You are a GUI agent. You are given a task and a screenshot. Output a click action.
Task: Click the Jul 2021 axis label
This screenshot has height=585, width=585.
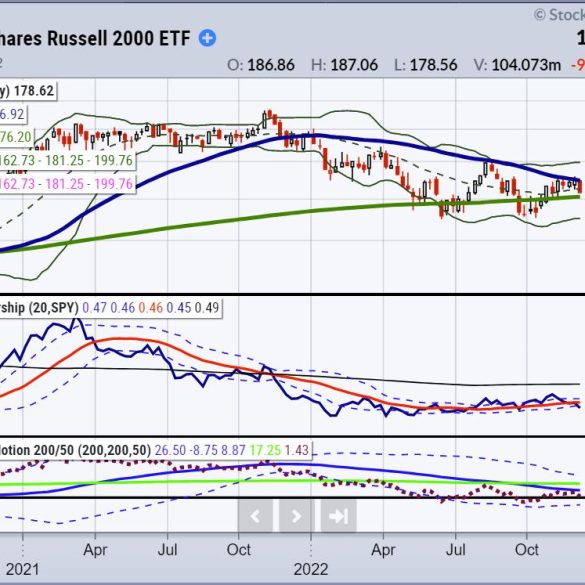[167, 550]
